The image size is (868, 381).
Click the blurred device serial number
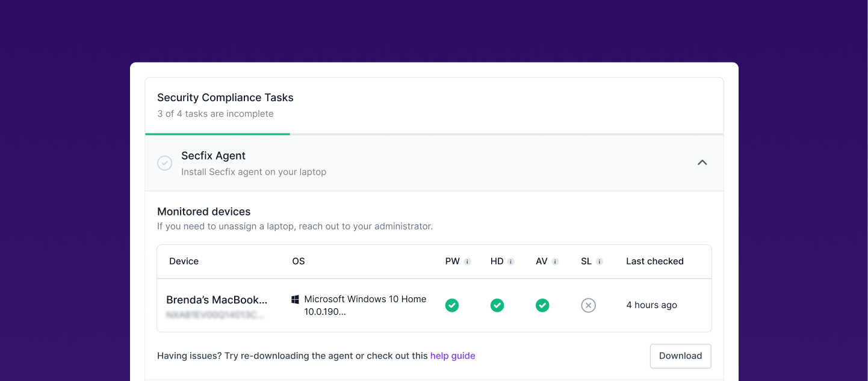point(215,315)
